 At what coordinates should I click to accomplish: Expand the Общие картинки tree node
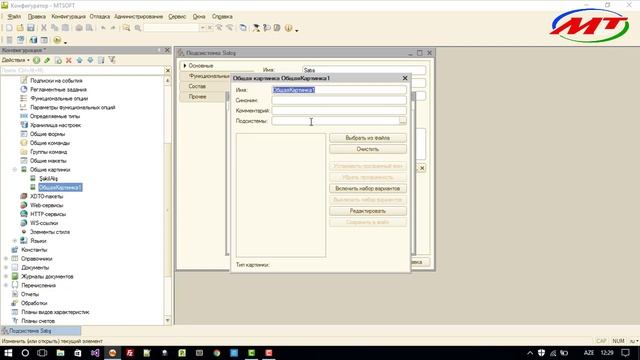(x=15, y=170)
